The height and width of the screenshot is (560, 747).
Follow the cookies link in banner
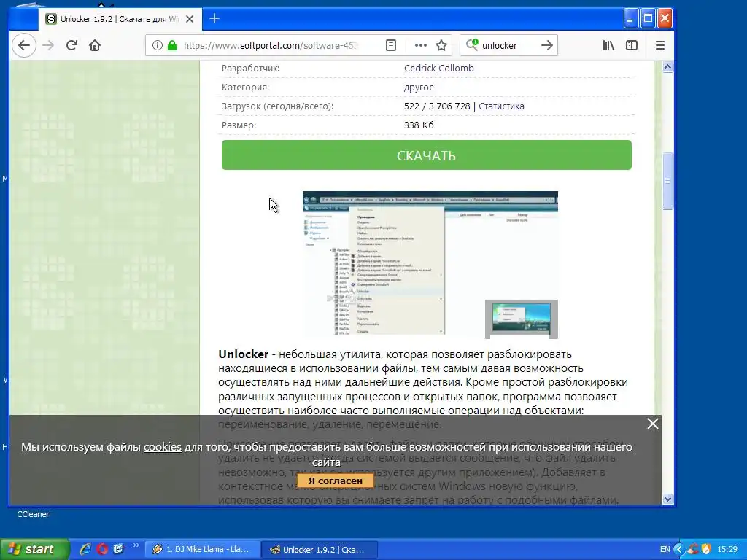click(x=163, y=447)
